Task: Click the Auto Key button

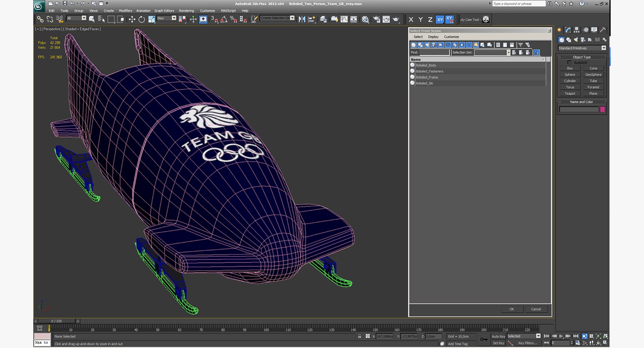Action: pos(498,336)
